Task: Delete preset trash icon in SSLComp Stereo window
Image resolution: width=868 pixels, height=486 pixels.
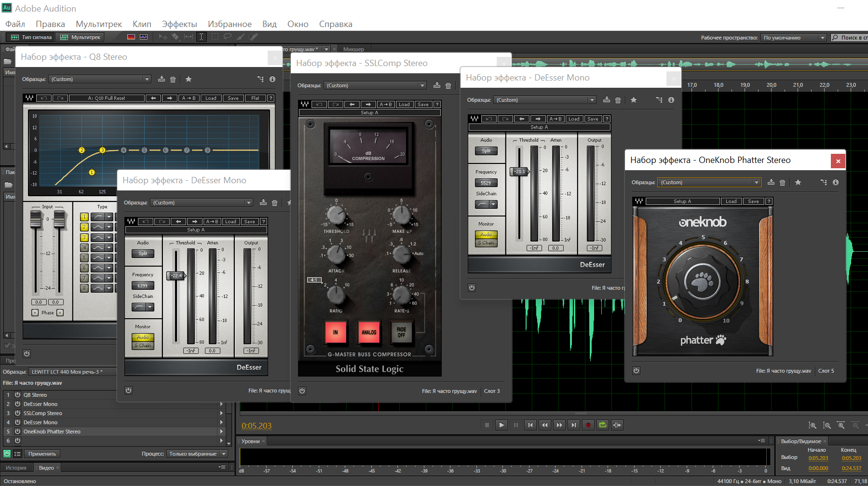Action: tap(448, 85)
